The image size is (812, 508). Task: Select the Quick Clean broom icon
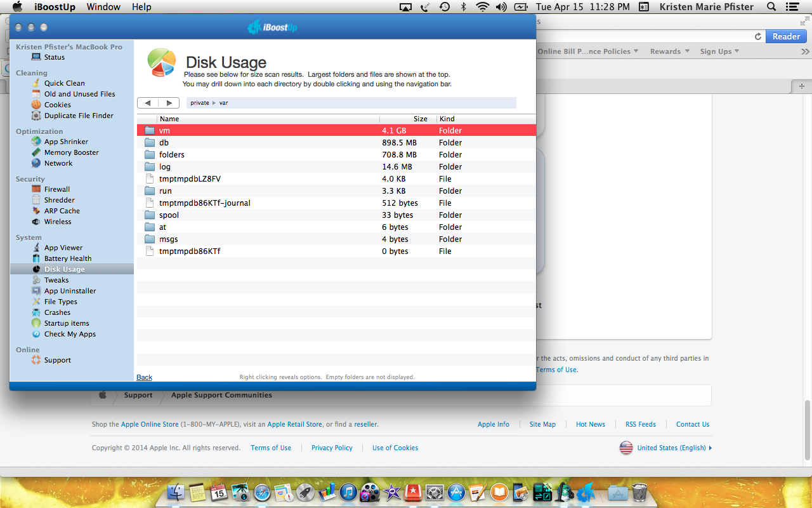[36, 83]
